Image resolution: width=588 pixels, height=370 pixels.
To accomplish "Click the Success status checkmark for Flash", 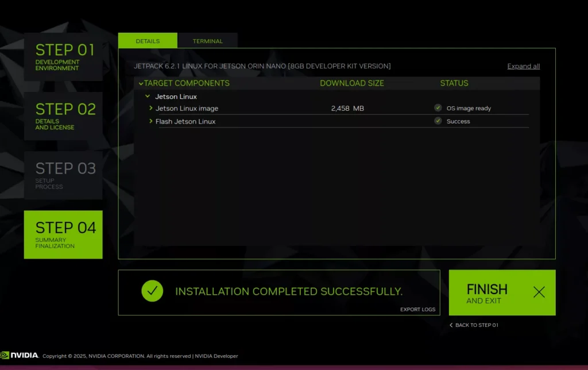I will tap(438, 121).
